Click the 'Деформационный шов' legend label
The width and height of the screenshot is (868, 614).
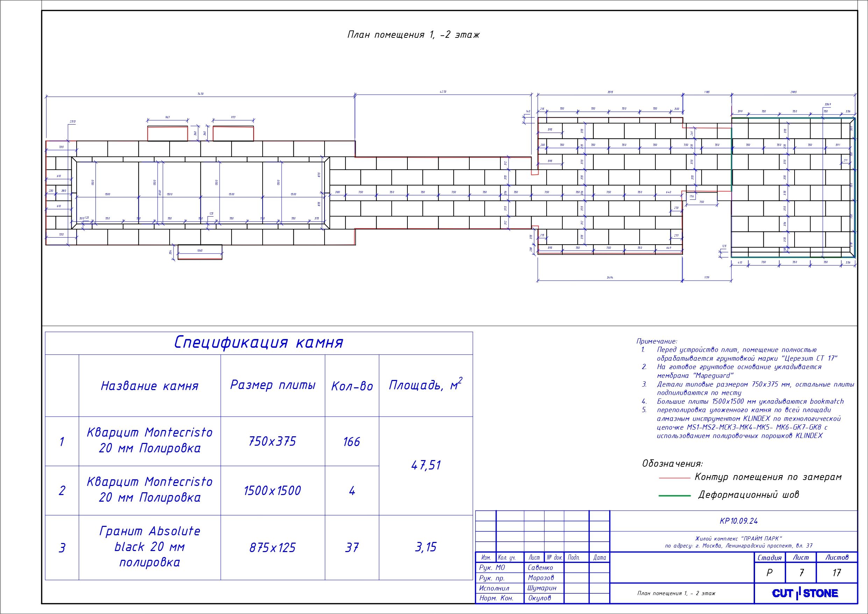[748, 495]
